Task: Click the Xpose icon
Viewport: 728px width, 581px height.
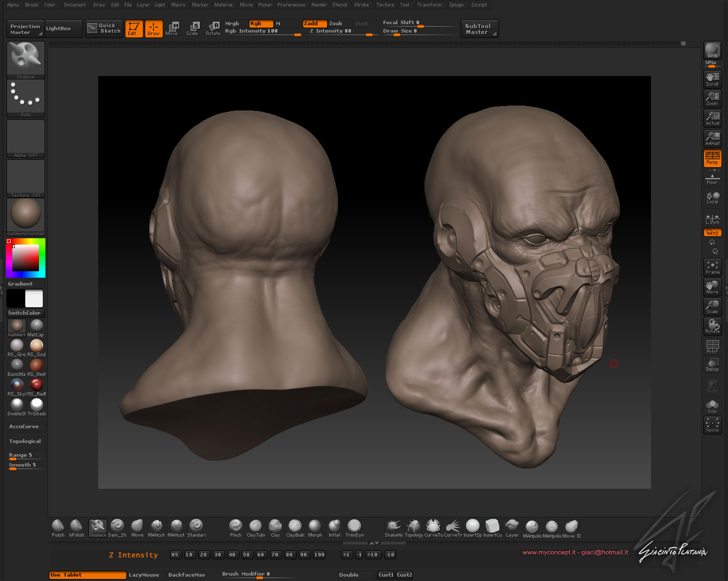Action: coord(712,425)
